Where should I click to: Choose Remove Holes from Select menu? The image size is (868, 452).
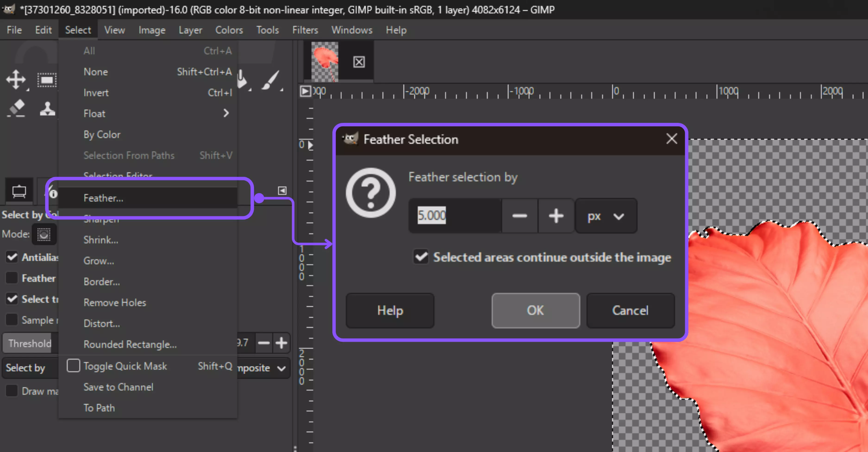(115, 302)
